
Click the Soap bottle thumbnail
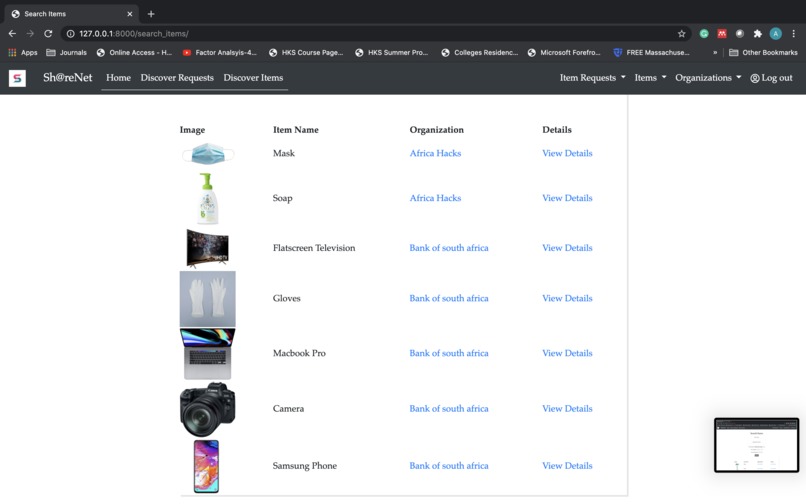tap(208, 199)
